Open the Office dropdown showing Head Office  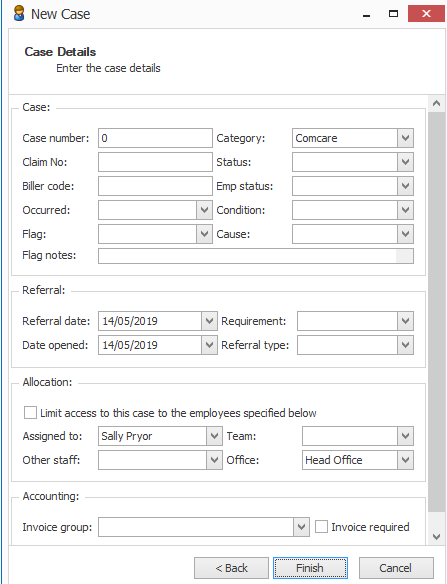[406, 460]
